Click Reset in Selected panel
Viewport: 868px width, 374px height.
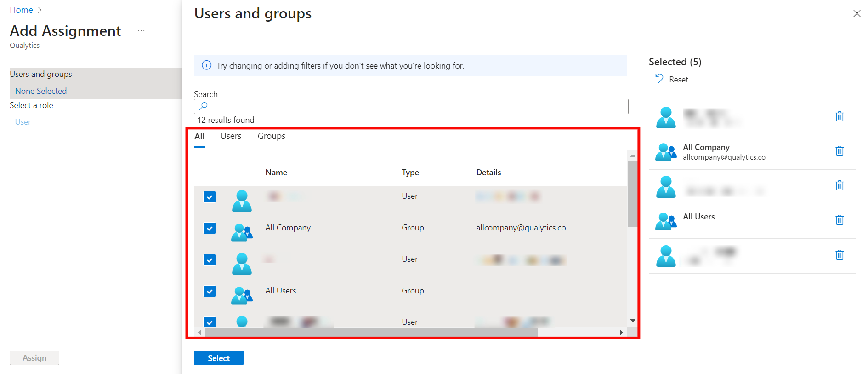678,80
